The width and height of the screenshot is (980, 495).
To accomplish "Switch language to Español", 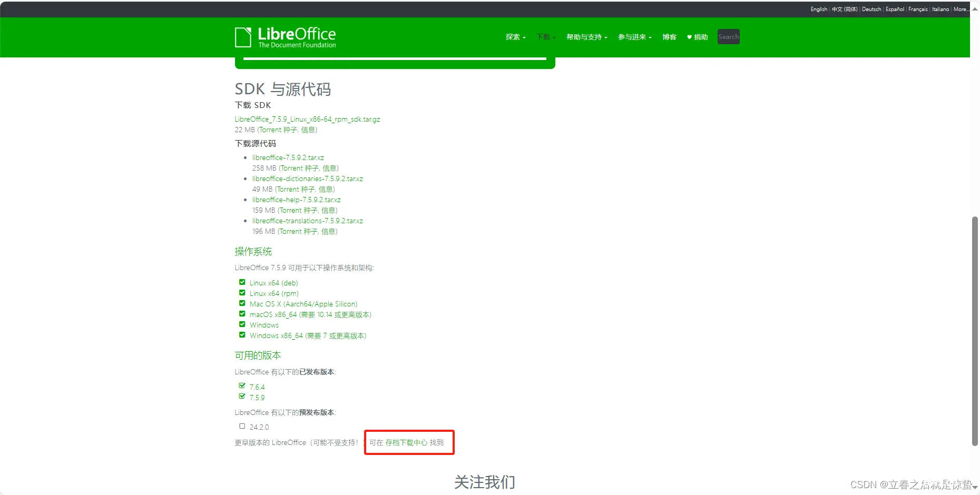I will point(895,9).
